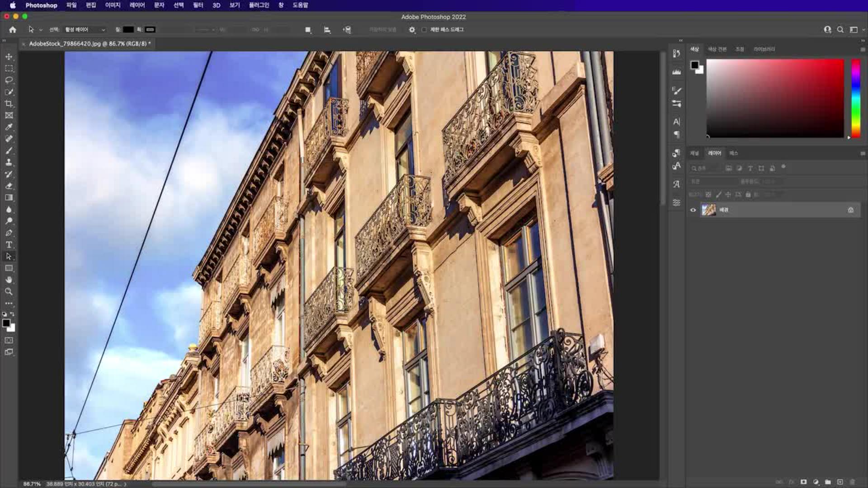Open the Histogram panel icon
868x488 pixels.
(x=676, y=72)
